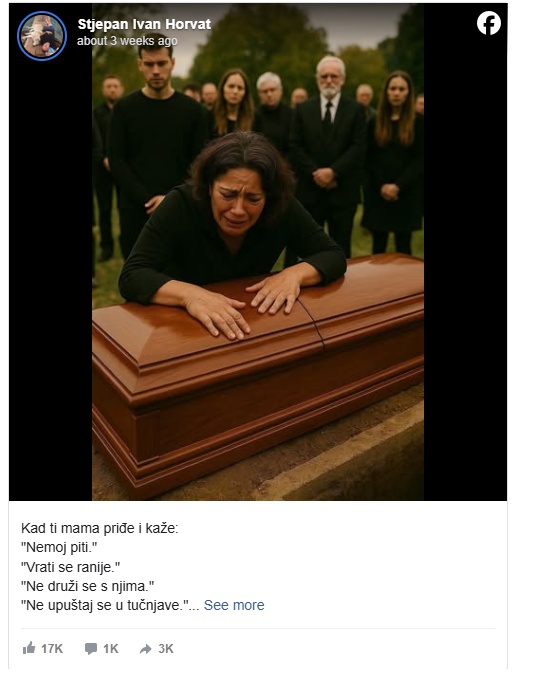Click the caption line 'Vrati se ranije.'
Image resolution: width=551 pixels, height=677 pixels.
tap(70, 567)
